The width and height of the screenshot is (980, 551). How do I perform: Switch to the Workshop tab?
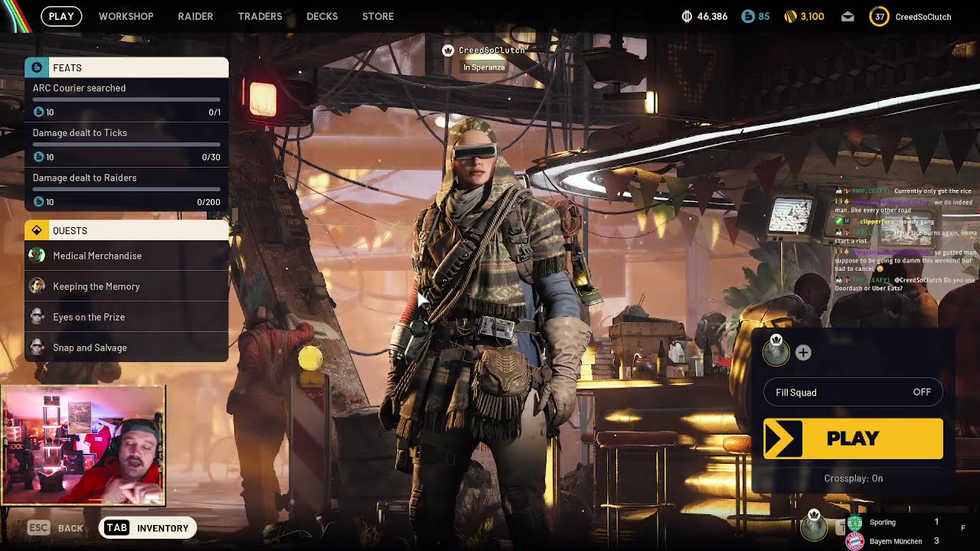click(126, 16)
